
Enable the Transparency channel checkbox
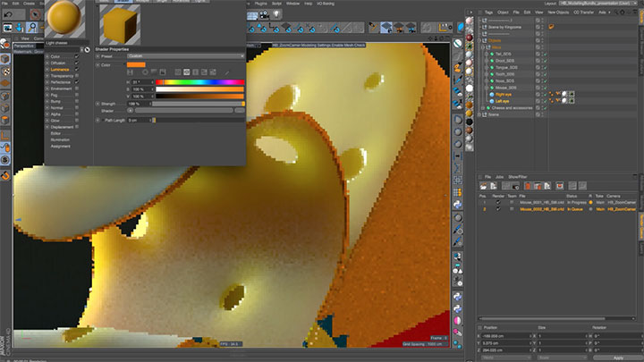[77, 75]
